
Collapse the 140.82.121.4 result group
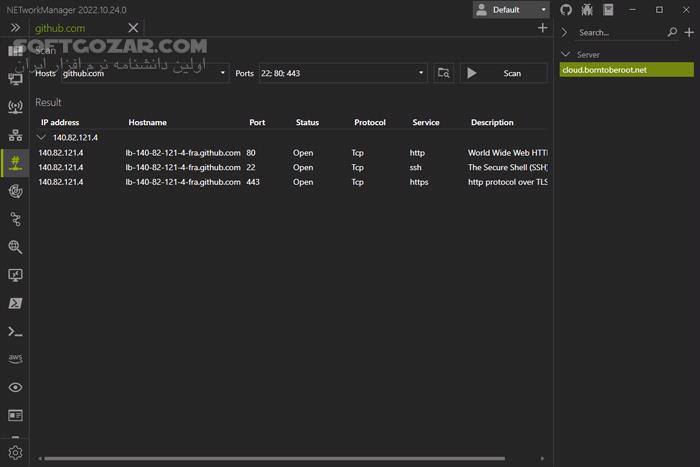pos(41,137)
